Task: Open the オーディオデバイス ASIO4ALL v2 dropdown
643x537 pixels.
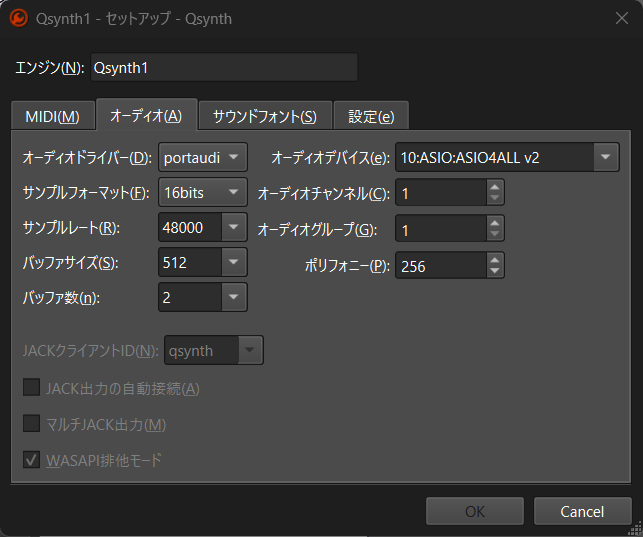Action: (507, 157)
